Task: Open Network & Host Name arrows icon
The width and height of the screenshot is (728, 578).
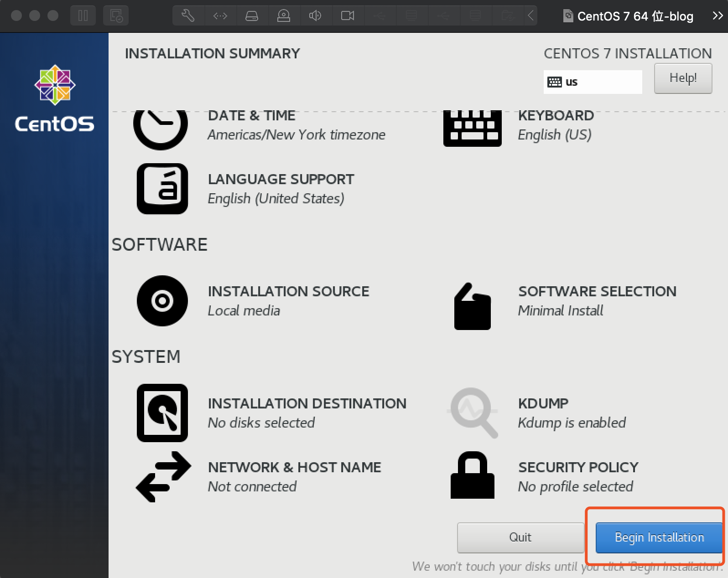Action: tap(163, 477)
